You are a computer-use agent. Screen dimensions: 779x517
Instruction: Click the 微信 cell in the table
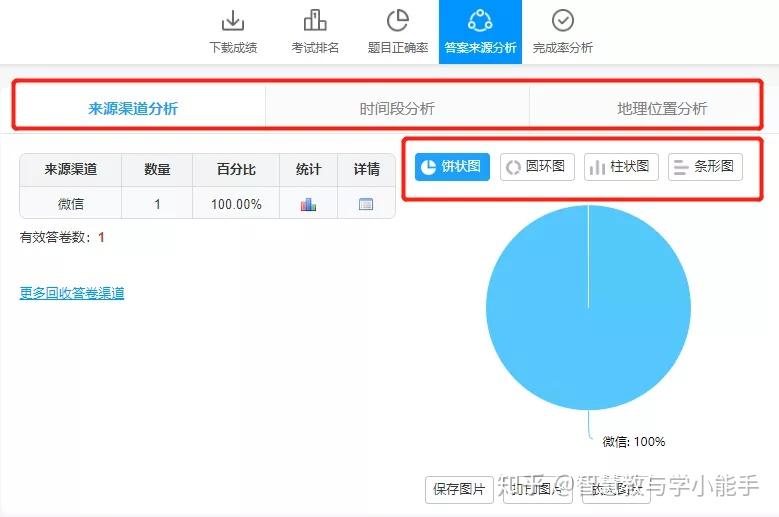click(x=71, y=204)
